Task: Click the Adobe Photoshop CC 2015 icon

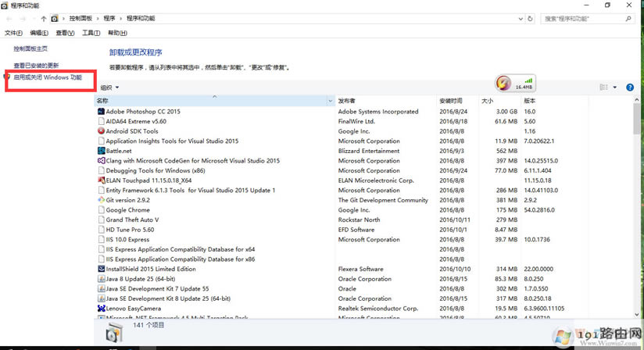Action: coord(101,112)
